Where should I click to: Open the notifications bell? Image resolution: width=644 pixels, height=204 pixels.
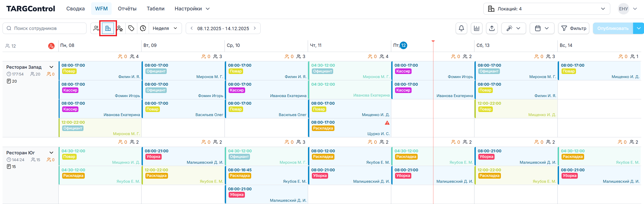(x=461, y=28)
